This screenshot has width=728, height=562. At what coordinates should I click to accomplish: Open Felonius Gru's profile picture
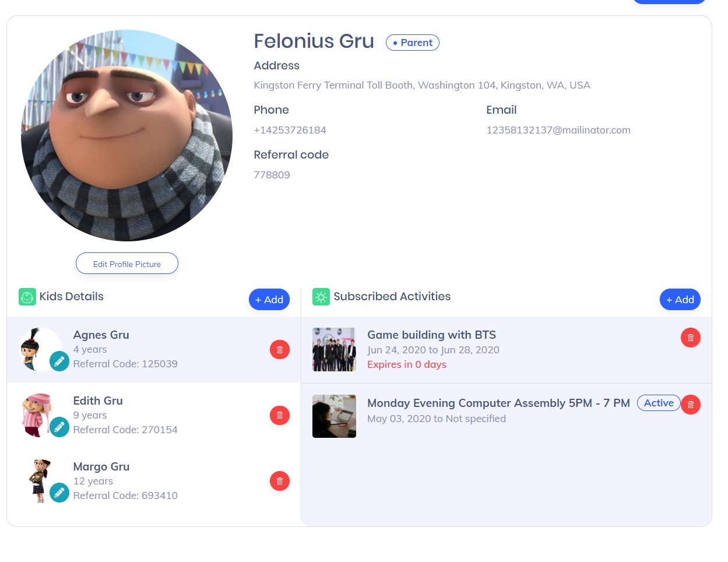pos(126,135)
